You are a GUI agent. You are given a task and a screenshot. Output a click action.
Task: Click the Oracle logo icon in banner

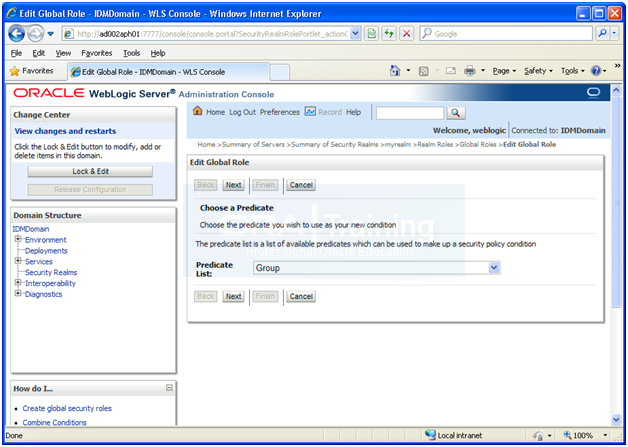[594, 93]
